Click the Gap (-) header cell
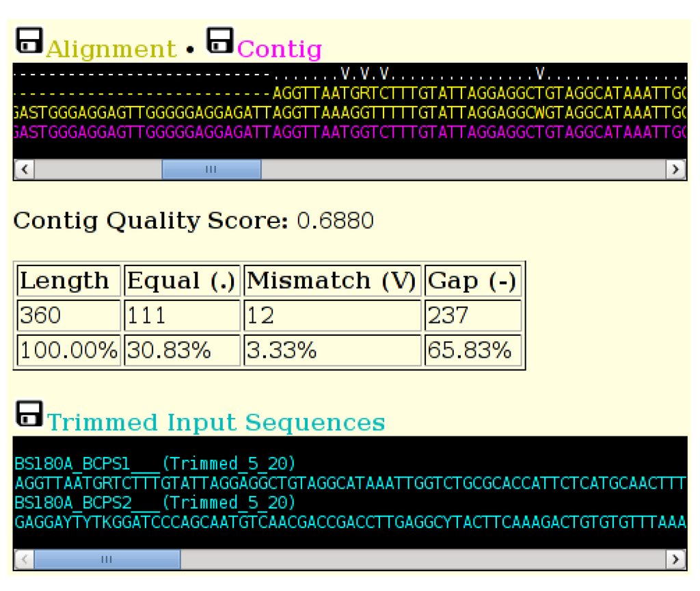The image size is (700, 591). [x=473, y=280]
